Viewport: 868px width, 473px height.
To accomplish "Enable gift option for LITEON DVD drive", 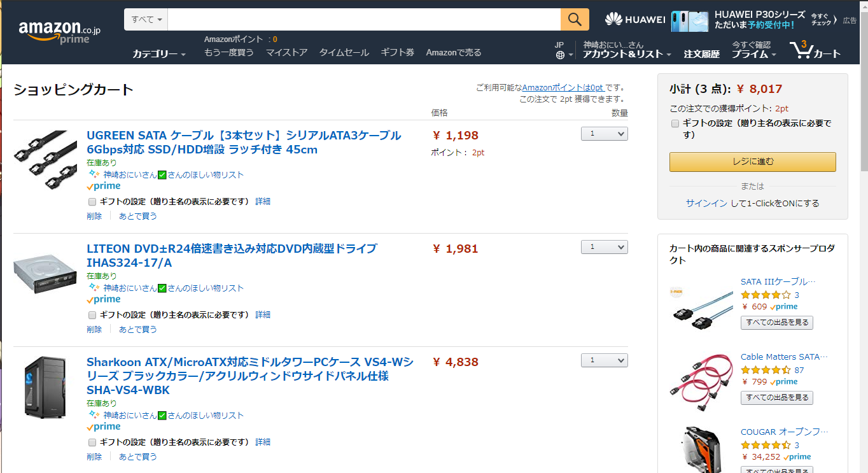I will click(92, 315).
